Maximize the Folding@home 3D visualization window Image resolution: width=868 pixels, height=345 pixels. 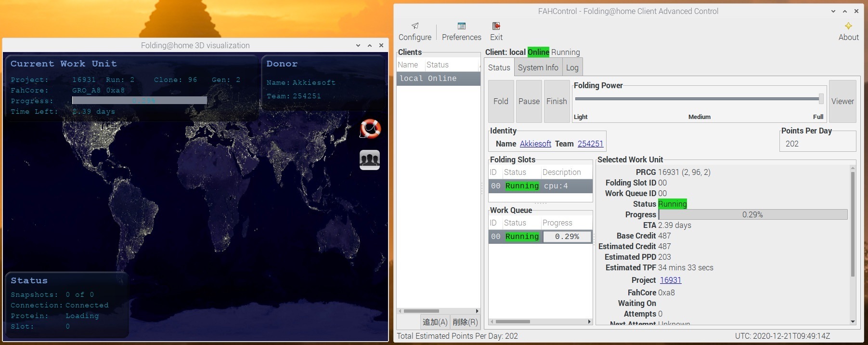point(370,45)
